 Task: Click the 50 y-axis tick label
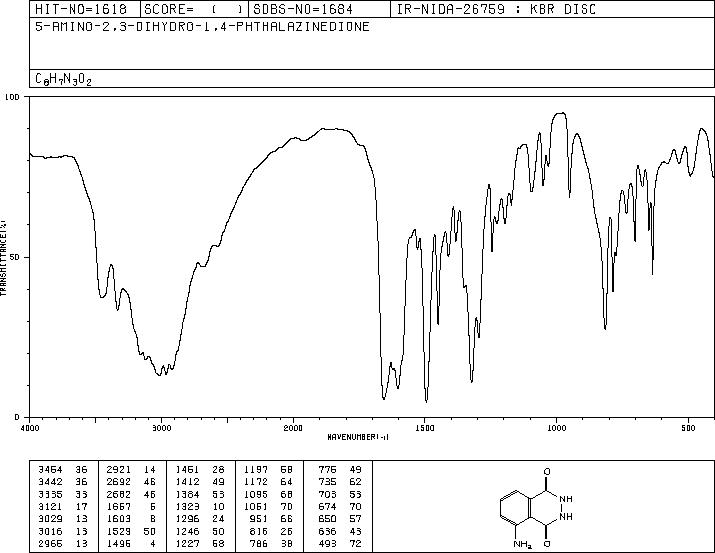[x=15, y=257]
